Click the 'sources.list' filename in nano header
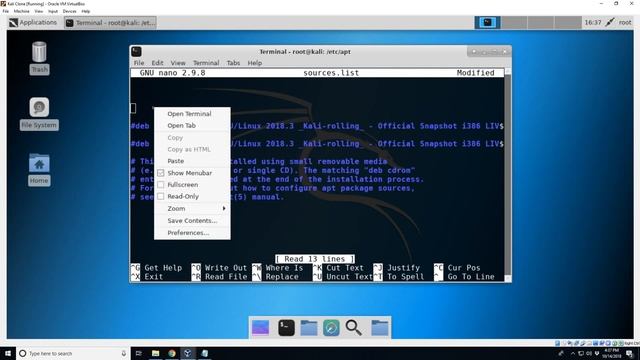The width and height of the screenshot is (640, 360). (x=331, y=73)
